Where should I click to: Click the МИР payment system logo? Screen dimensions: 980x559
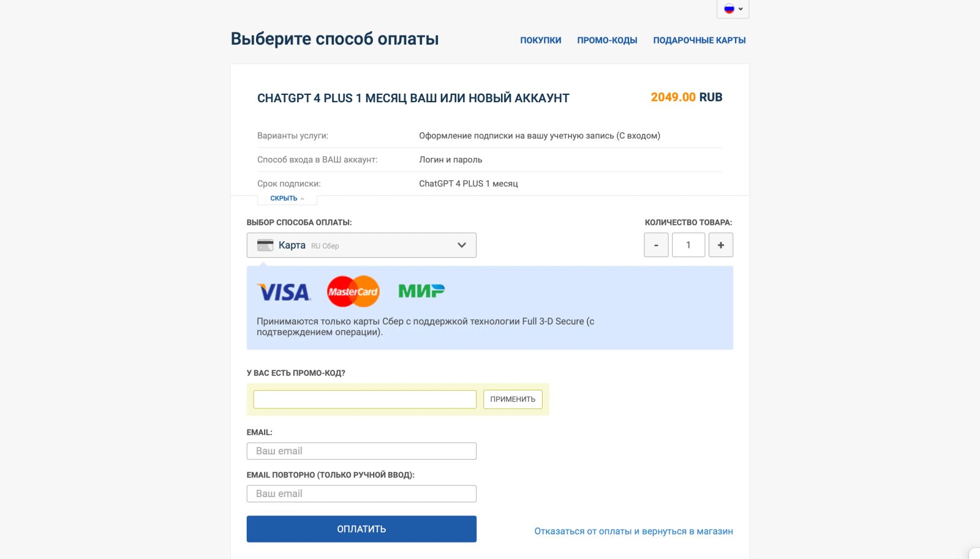(x=421, y=289)
